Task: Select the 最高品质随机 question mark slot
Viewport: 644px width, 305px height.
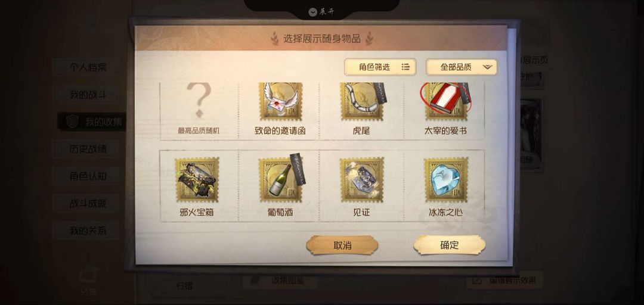Action: click(x=199, y=108)
